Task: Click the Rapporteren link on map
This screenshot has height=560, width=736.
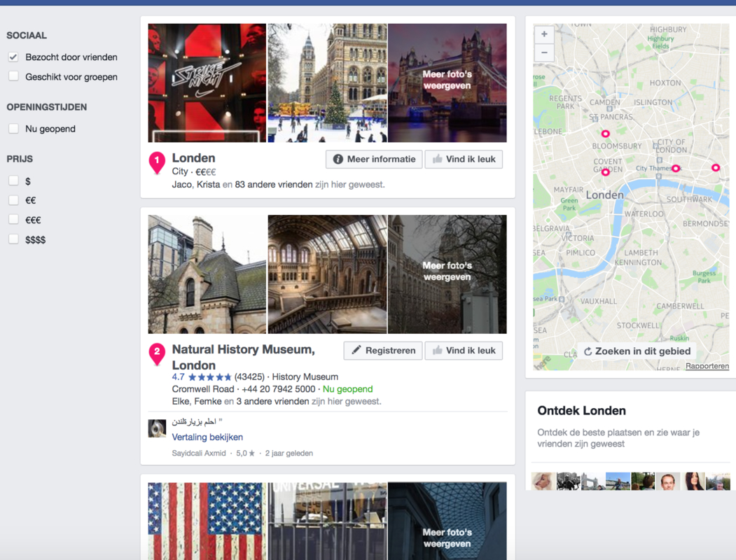Action: pos(707,366)
